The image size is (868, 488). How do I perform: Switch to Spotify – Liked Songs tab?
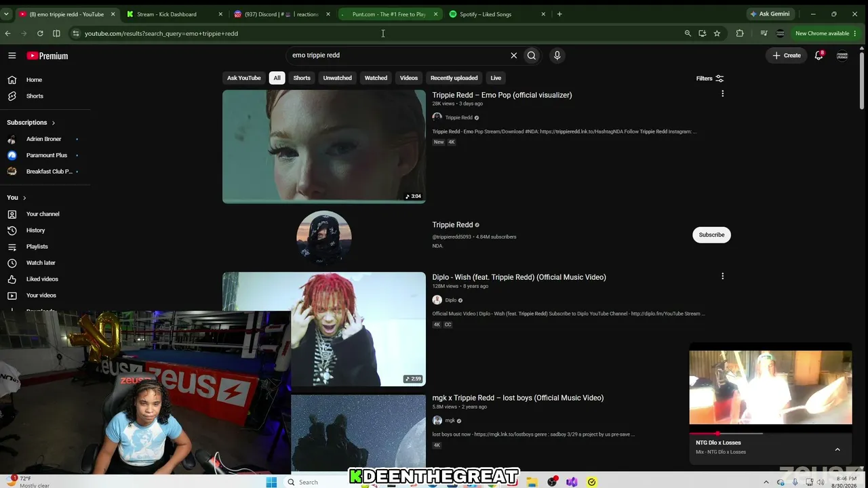(x=498, y=14)
